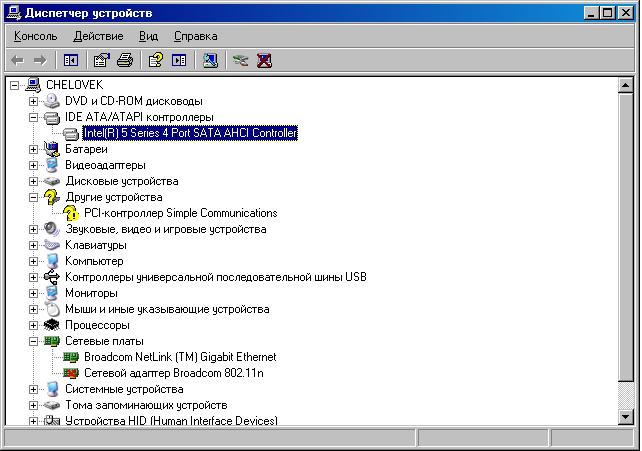Collapse IDE ATA/ATAPI контроллеры node
The width and height of the screenshot is (642, 451).
[34, 117]
